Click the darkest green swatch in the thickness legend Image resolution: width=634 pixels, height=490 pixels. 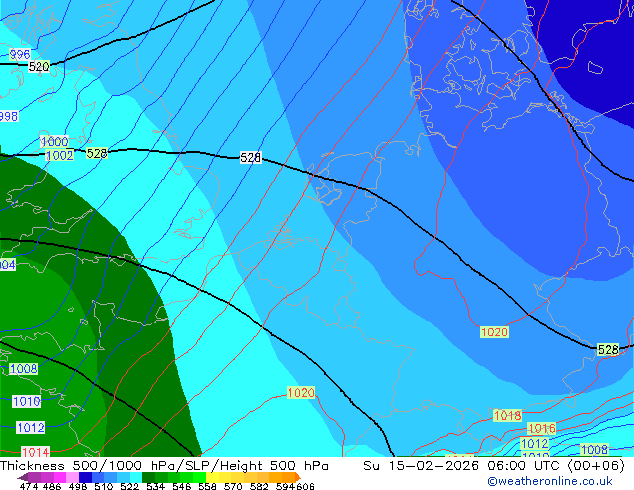(x=148, y=477)
